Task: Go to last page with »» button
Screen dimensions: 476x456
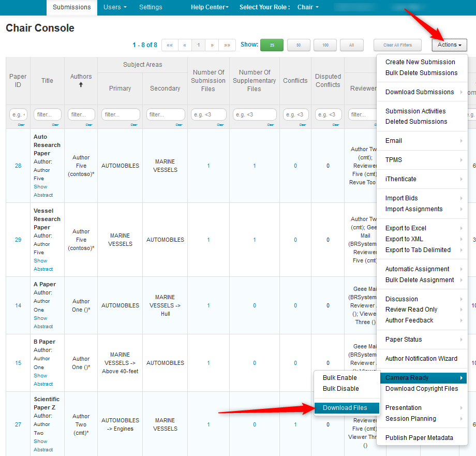Action: pyautogui.click(x=227, y=45)
